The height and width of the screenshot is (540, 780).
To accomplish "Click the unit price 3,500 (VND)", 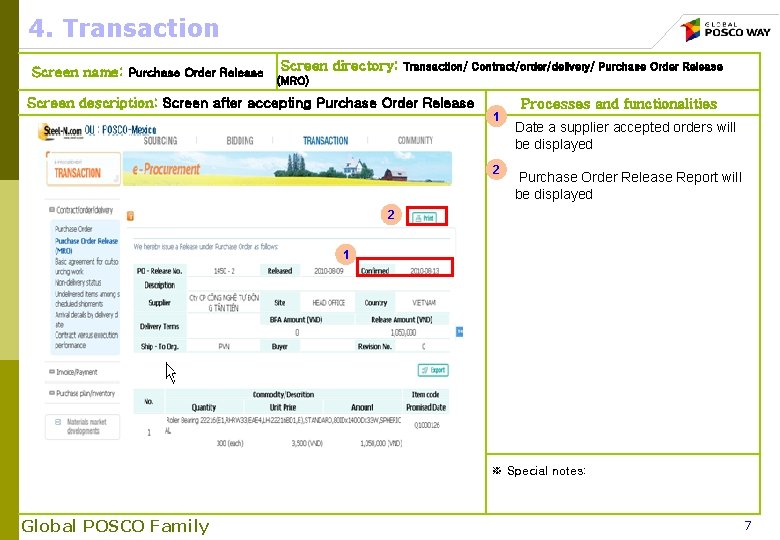I will click(307, 443).
